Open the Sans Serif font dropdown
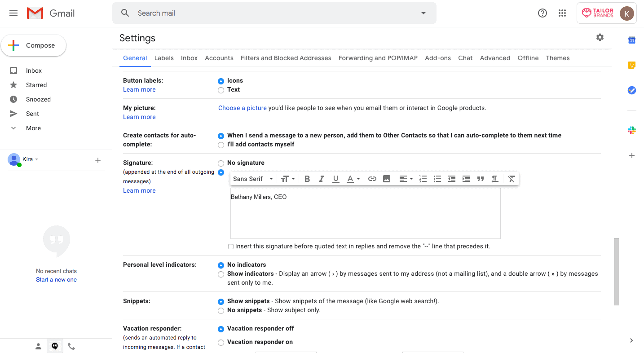The image size is (644, 353). pyautogui.click(x=253, y=179)
